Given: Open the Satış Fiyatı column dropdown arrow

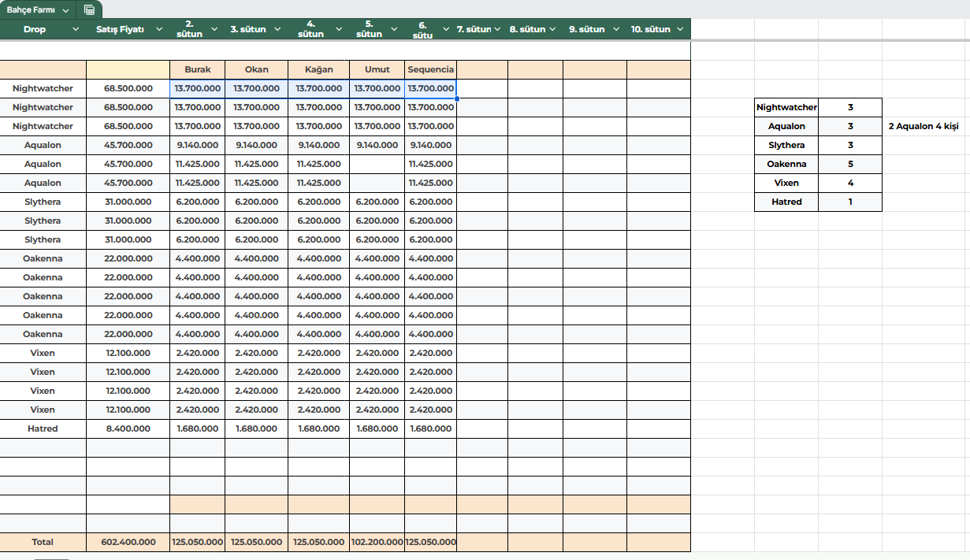Looking at the screenshot, I should click(x=159, y=29).
